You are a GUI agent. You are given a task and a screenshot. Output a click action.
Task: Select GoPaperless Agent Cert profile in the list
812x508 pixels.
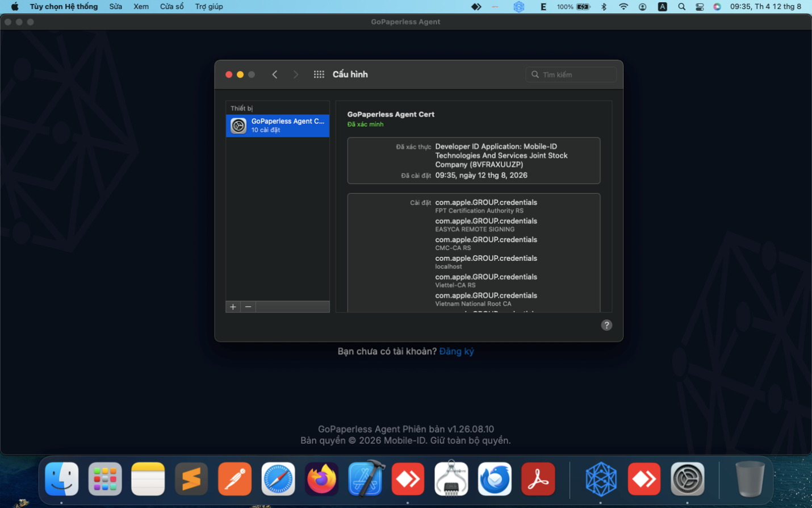278,126
